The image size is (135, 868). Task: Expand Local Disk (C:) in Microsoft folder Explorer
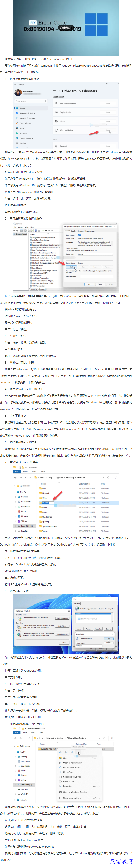[16, 526]
